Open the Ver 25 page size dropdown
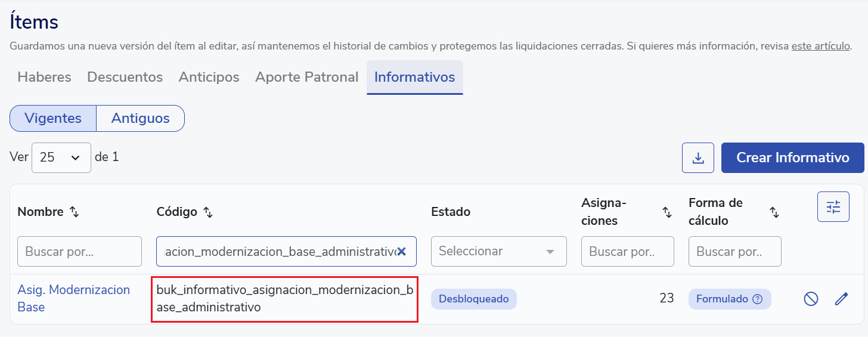 coord(61,157)
